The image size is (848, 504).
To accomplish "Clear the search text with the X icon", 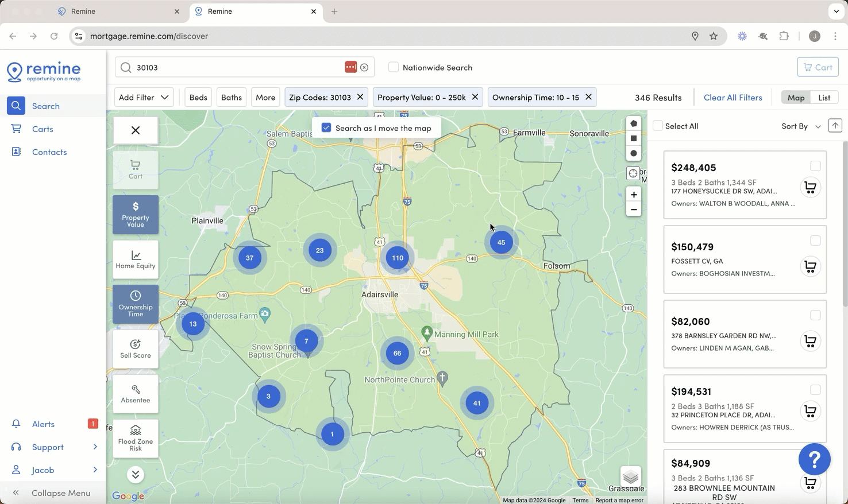I will pyautogui.click(x=364, y=68).
